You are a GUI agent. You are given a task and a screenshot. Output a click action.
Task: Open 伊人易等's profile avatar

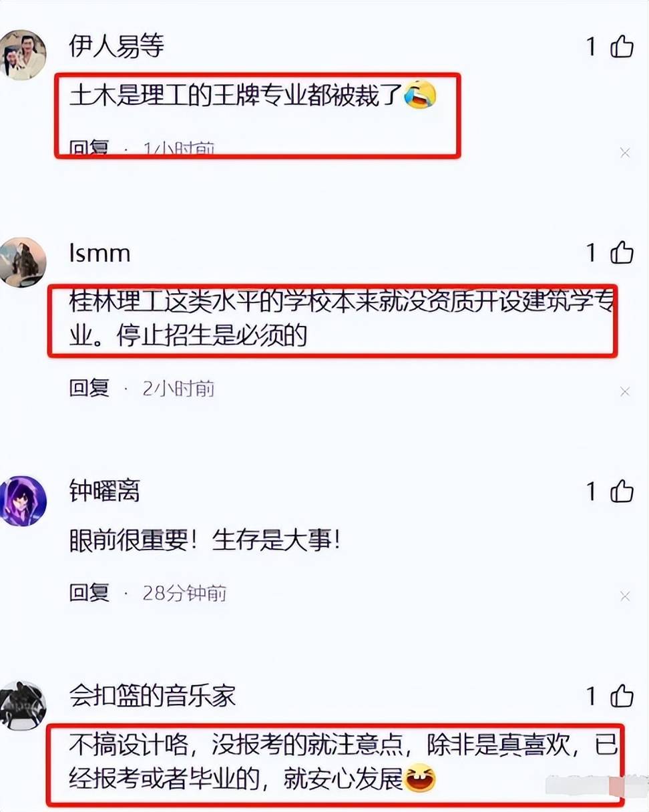tap(22, 55)
